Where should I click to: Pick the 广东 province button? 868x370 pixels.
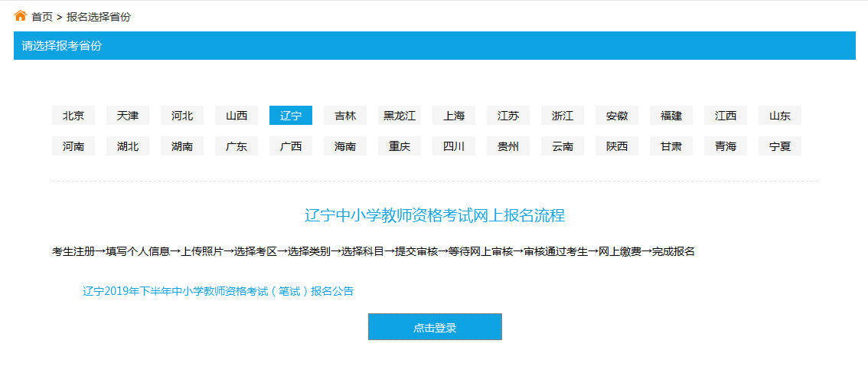237,146
